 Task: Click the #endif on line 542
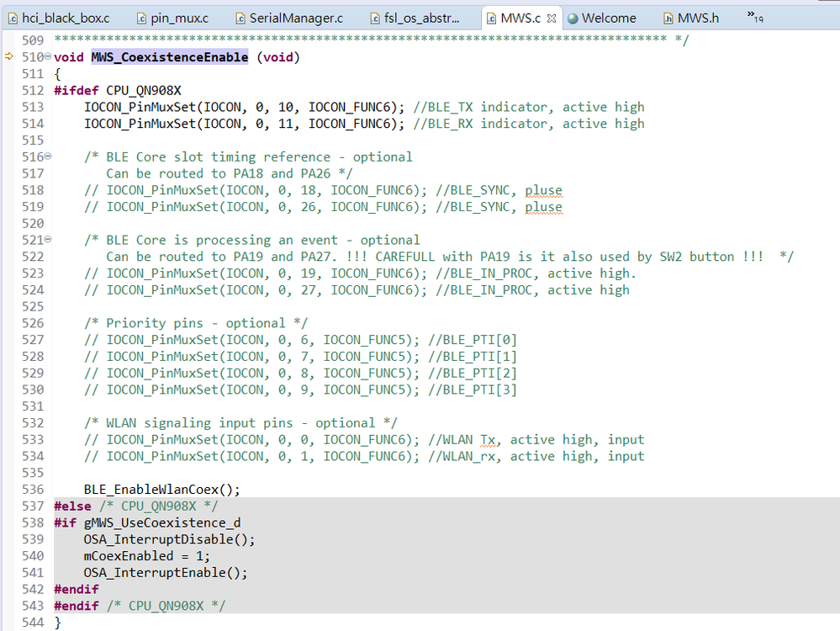tap(76, 589)
